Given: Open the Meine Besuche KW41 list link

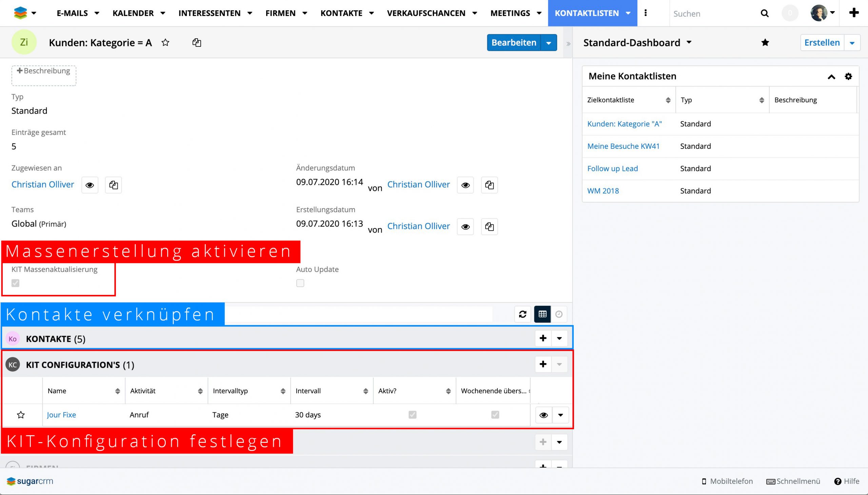Looking at the screenshot, I should [x=623, y=146].
